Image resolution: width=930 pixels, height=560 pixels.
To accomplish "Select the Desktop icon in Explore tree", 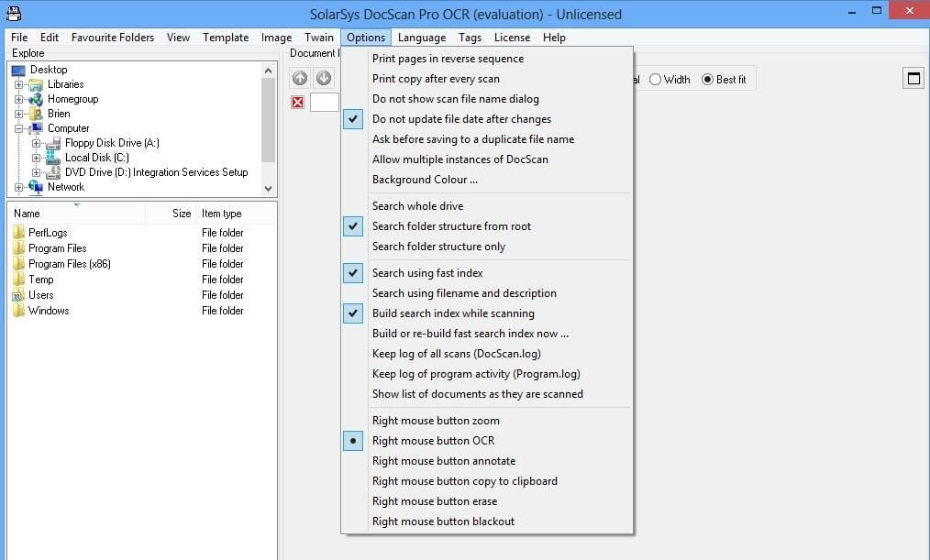I will [18, 70].
